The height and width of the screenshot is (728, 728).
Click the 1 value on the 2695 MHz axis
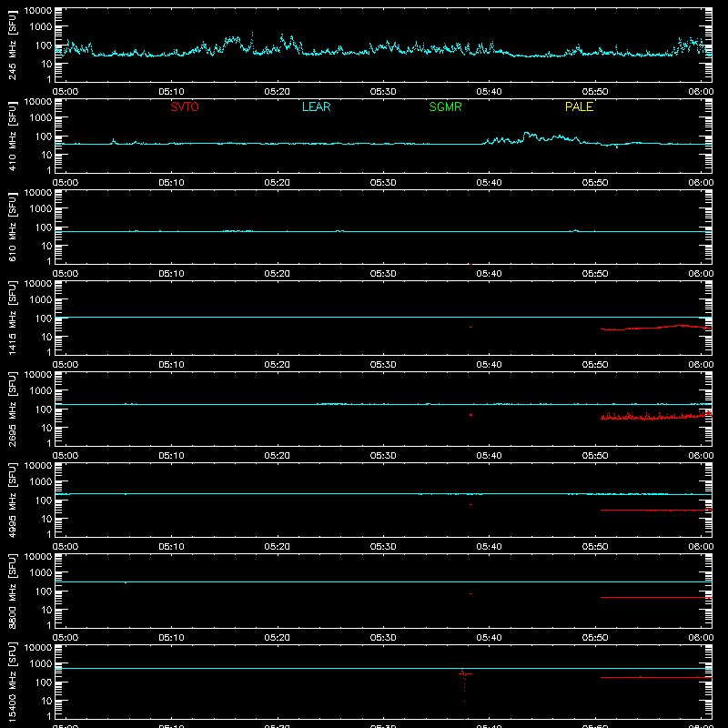point(49,443)
